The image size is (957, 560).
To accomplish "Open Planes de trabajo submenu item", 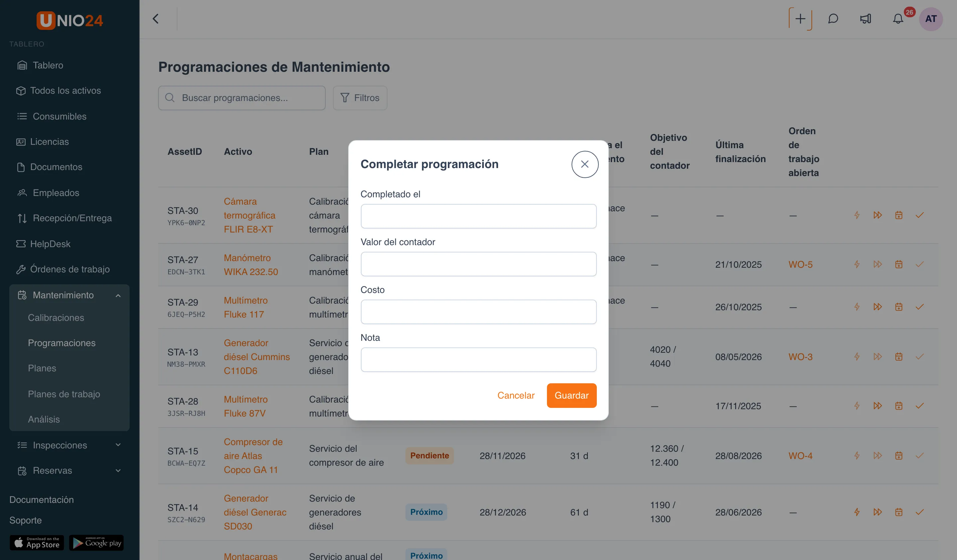I will point(64,394).
